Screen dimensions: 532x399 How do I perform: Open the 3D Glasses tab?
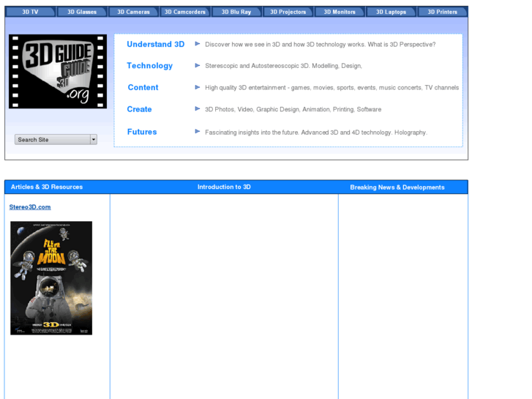[82, 12]
